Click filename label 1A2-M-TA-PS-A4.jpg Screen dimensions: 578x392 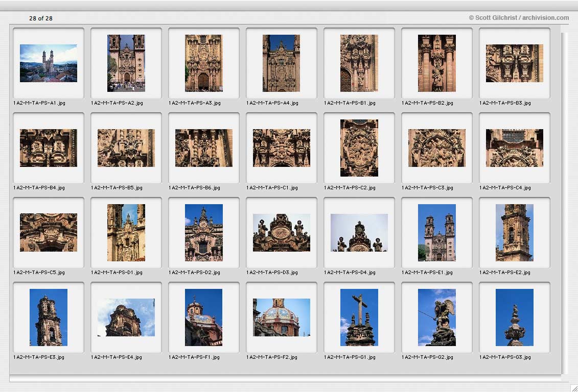272,103
